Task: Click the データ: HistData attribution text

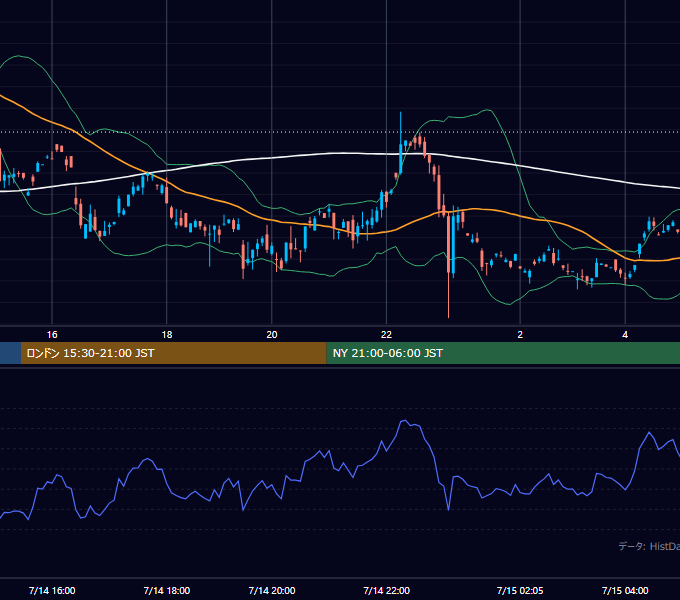Action: tap(649, 546)
